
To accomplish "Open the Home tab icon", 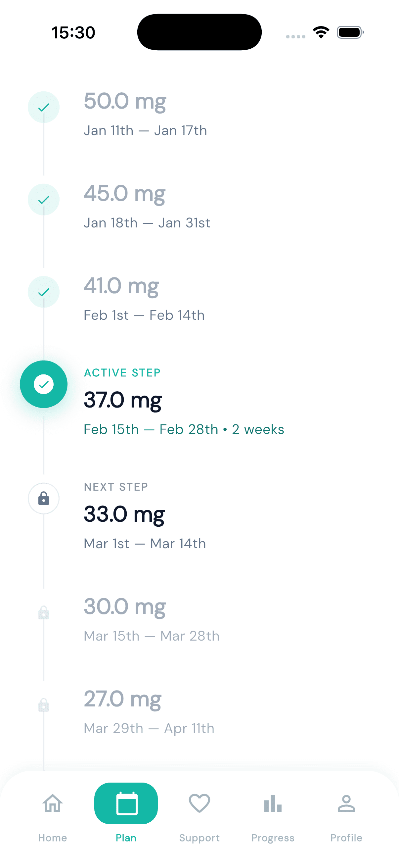I will pos(53,803).
